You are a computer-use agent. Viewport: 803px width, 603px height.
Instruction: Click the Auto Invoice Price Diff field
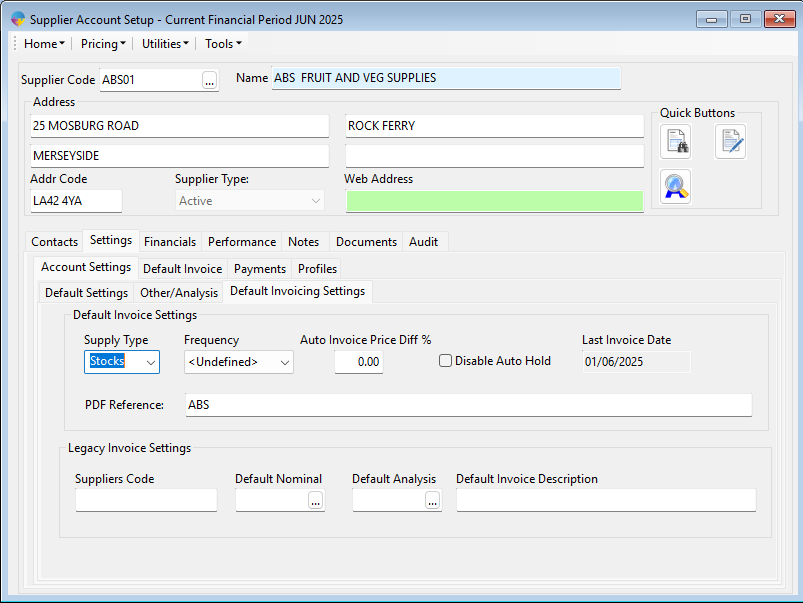click(x=358, y=362)
